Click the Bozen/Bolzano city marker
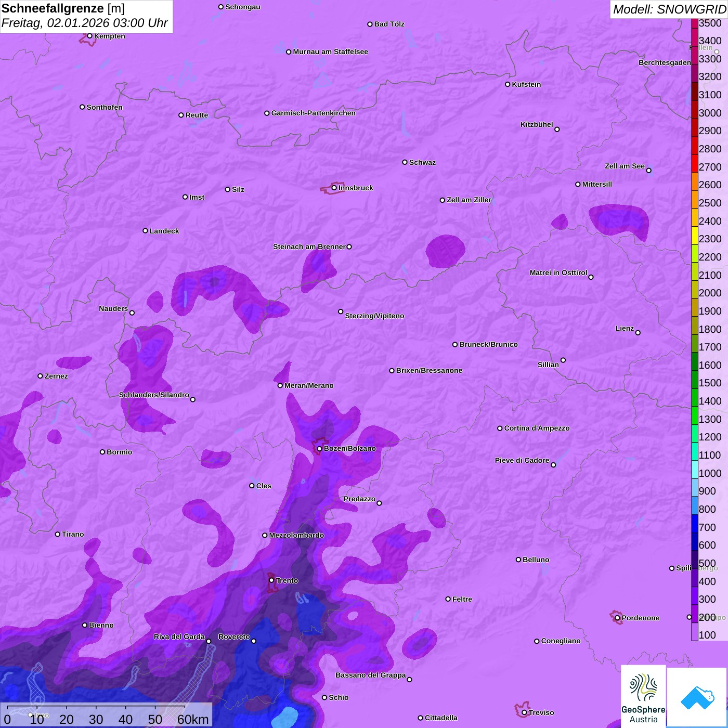 pos(320,448)
